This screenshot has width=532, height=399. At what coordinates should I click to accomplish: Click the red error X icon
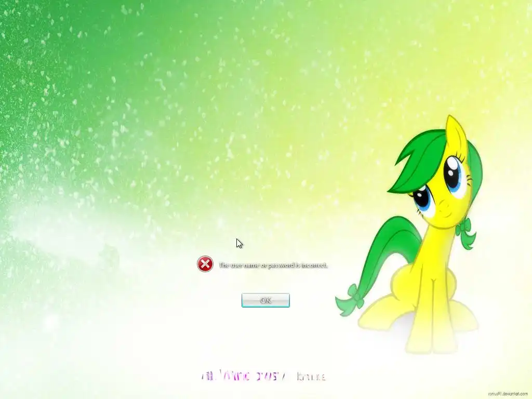[205, 264]
